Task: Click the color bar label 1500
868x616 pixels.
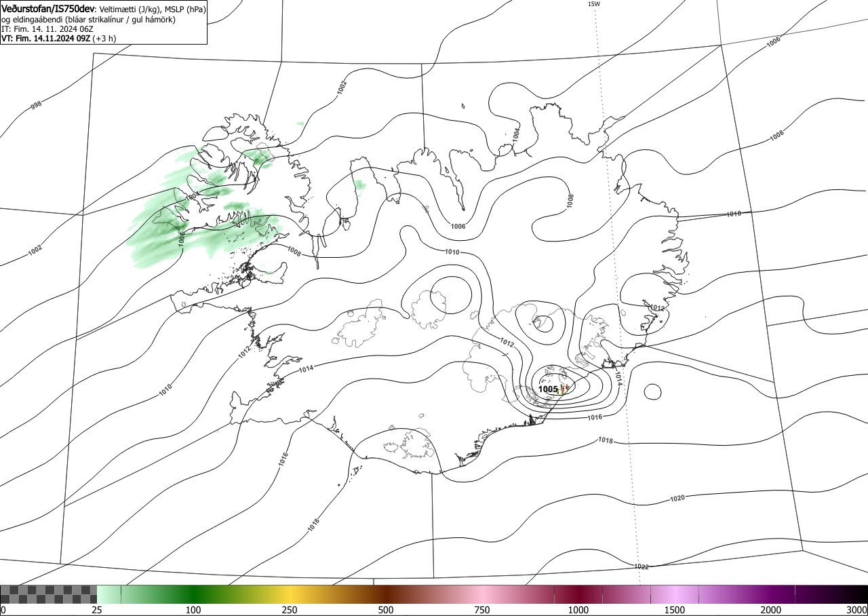Action: click(x=675, y=610)
